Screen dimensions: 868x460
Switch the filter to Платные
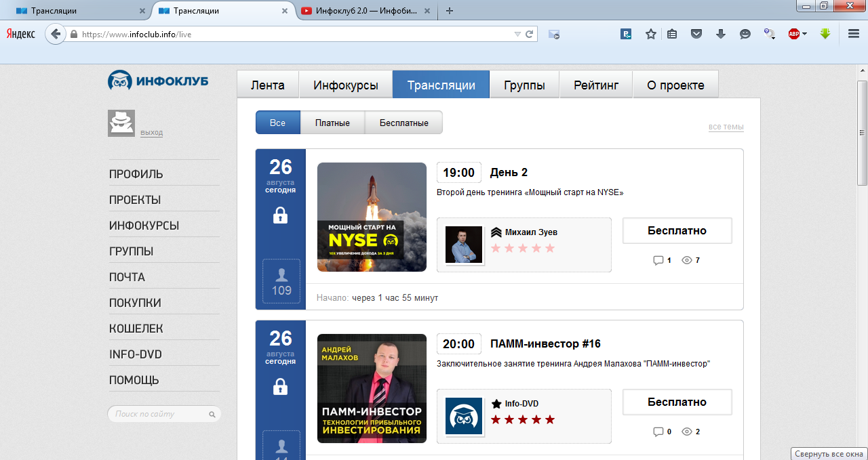[x=332, y=123]
